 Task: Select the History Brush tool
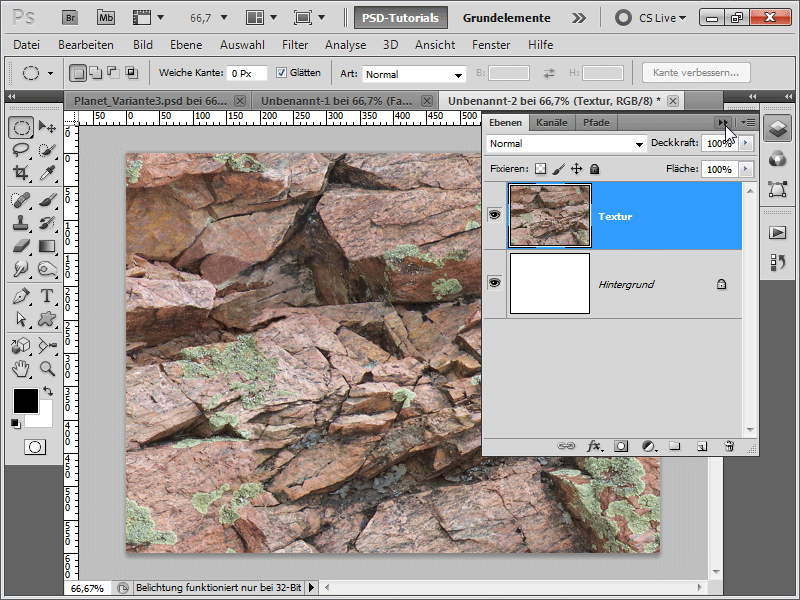[47, 222]
